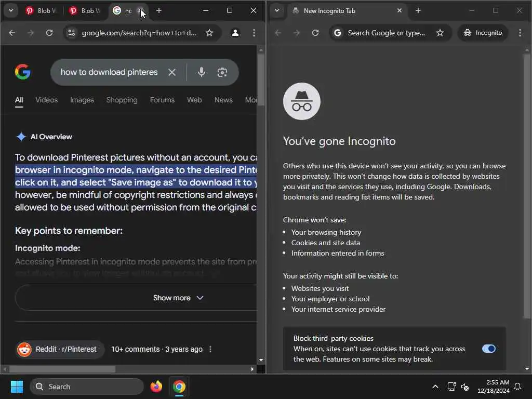
Task: Open Chrome profile avatar in left window
Action: pos(235,33)
